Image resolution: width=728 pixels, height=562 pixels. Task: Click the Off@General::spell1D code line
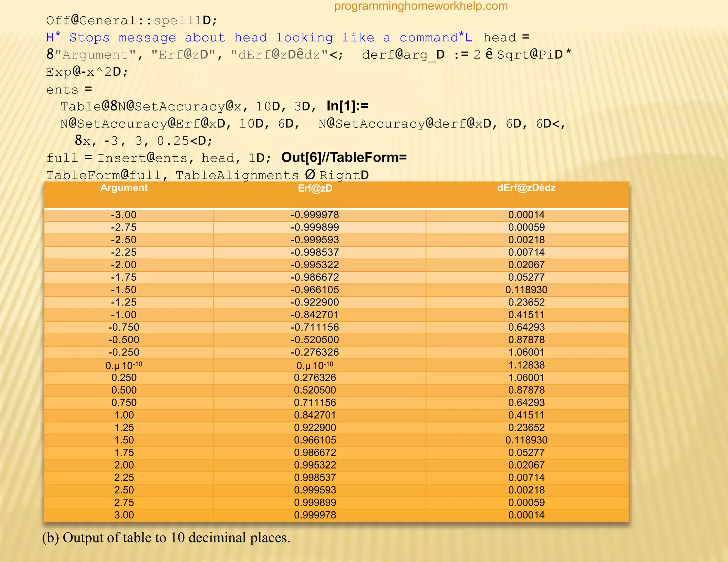tap(132, 21)
